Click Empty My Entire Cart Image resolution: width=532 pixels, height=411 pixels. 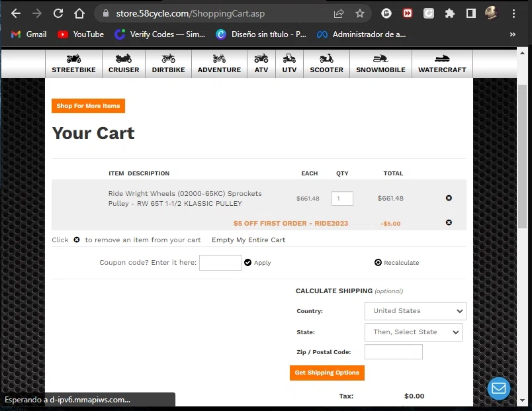[x=248, y=240]
